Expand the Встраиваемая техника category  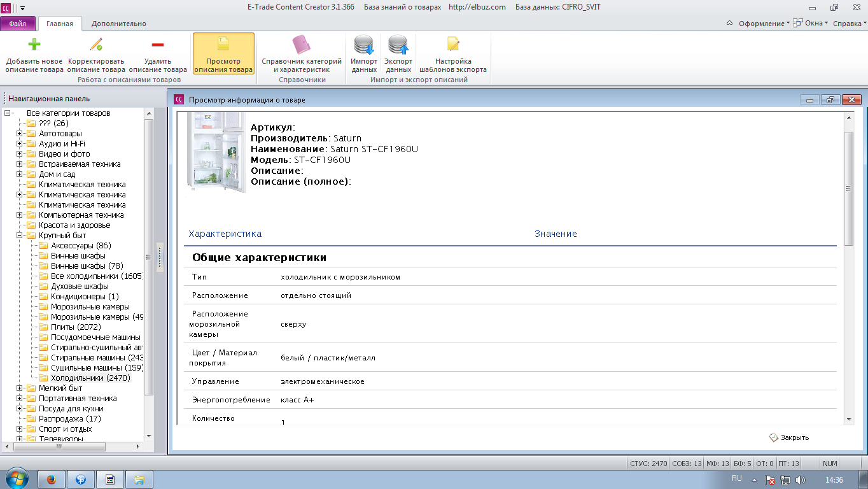tap(19, 164)
